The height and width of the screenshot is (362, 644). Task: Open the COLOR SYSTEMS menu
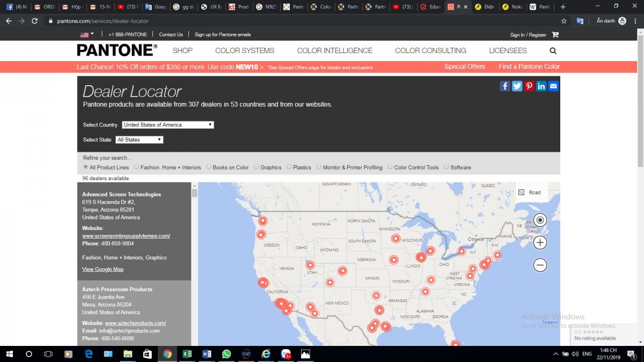[245, 51]
